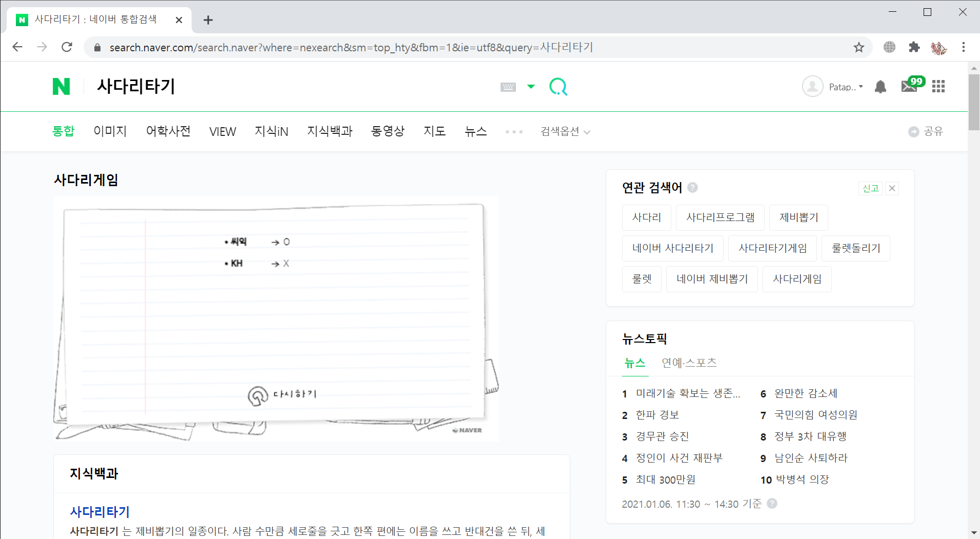Open a new browser tab
Viewport: 980px width, 539px height.
click(208, 20)
